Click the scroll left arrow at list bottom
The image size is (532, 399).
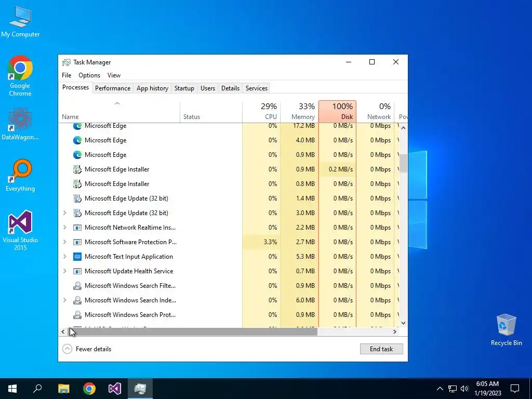click(63, 332)
